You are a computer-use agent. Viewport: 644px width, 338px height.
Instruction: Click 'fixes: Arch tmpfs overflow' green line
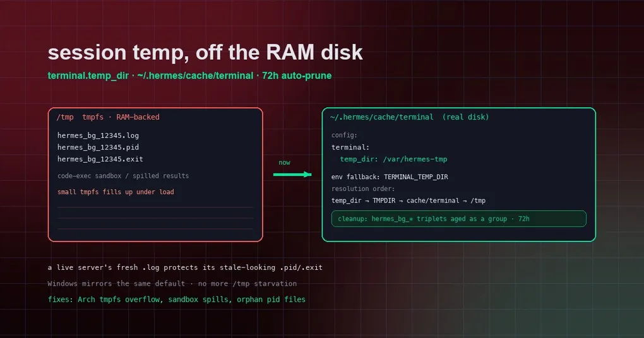click(177, 300)
